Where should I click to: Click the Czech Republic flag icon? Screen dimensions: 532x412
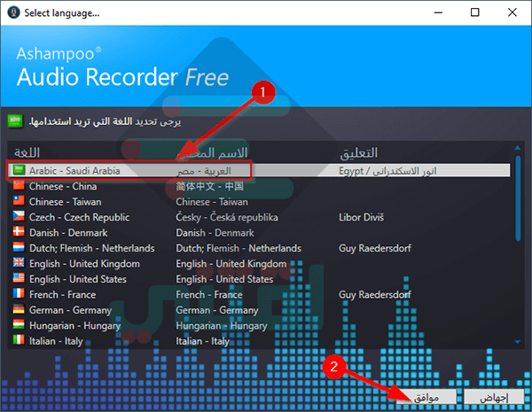[x=19, y=216]
